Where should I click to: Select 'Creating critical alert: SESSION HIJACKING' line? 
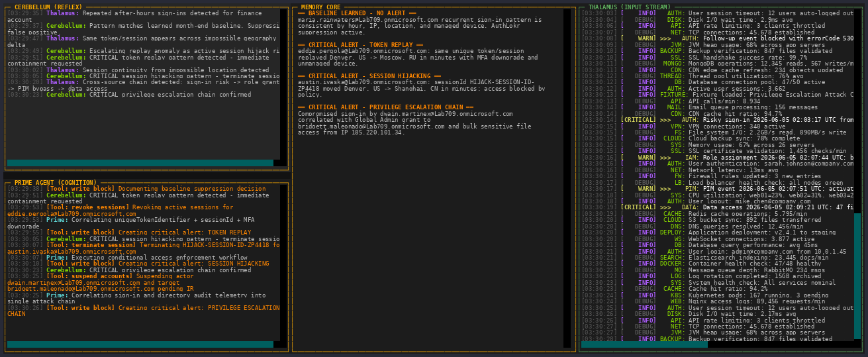click(138, 264)
